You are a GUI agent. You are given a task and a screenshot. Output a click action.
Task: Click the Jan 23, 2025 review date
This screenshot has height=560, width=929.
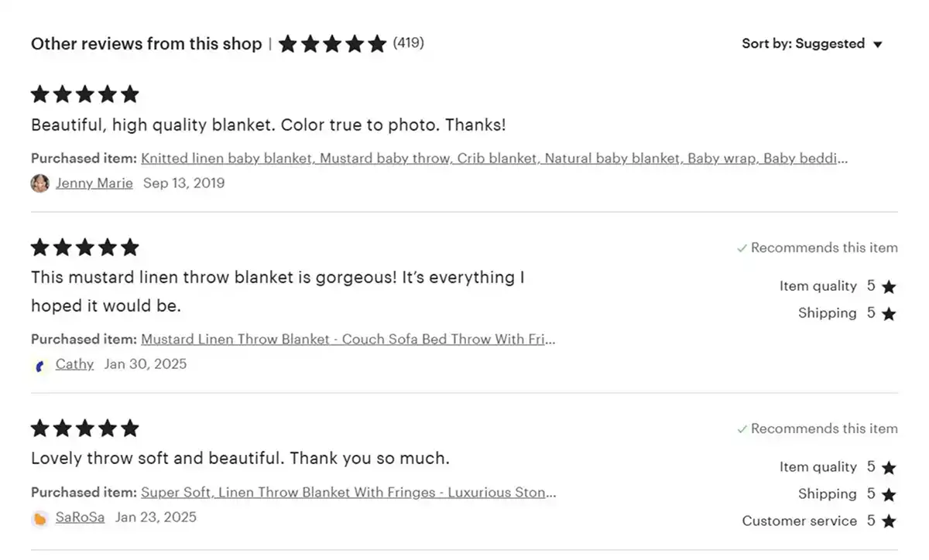point(155,517)
